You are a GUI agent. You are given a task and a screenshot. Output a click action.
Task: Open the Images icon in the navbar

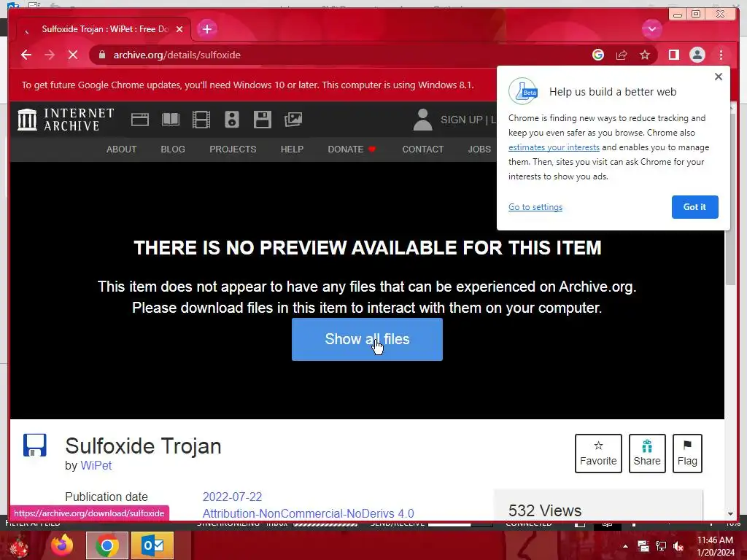point(293,119)
